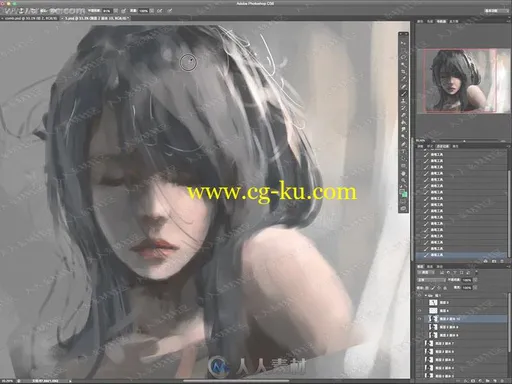Open layer opacity slider arrow

click(x=475, y=280)
